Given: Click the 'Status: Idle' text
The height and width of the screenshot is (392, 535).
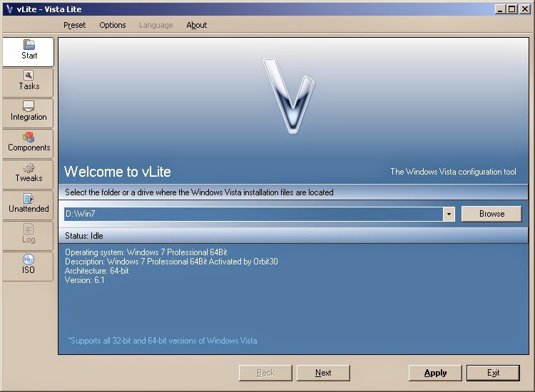Looking at the screenshot, I should [x=84, y=236].
